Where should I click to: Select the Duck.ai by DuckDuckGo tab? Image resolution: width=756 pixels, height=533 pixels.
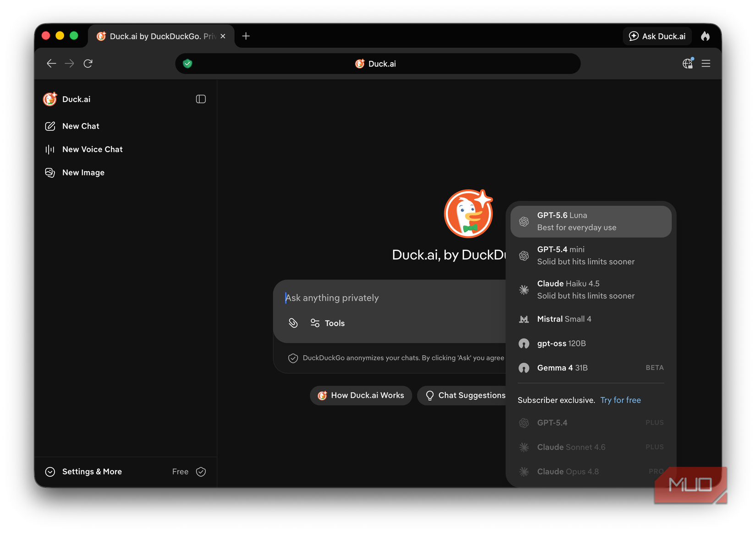[x=161, y=36]
